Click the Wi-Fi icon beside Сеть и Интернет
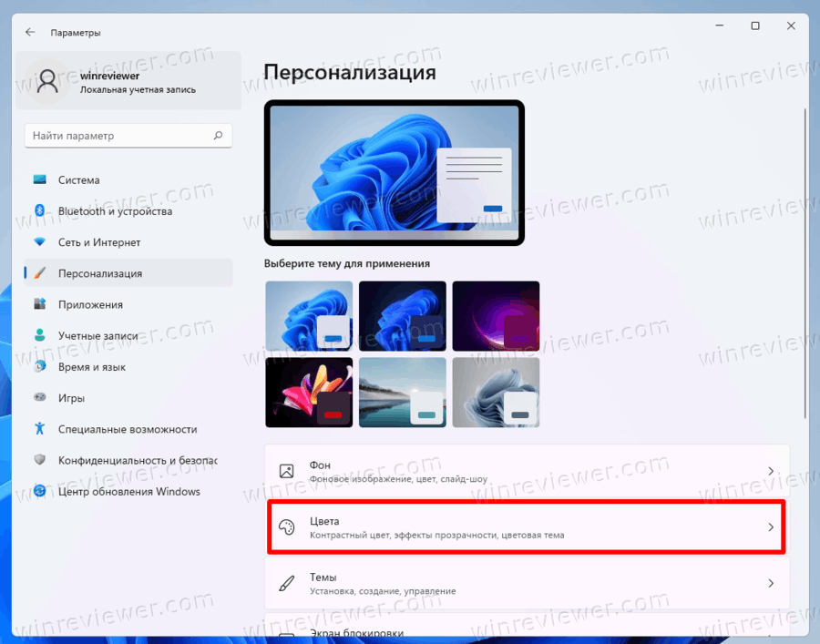The width and height of the screenshot is (820, 644). (x=40, y=242)
